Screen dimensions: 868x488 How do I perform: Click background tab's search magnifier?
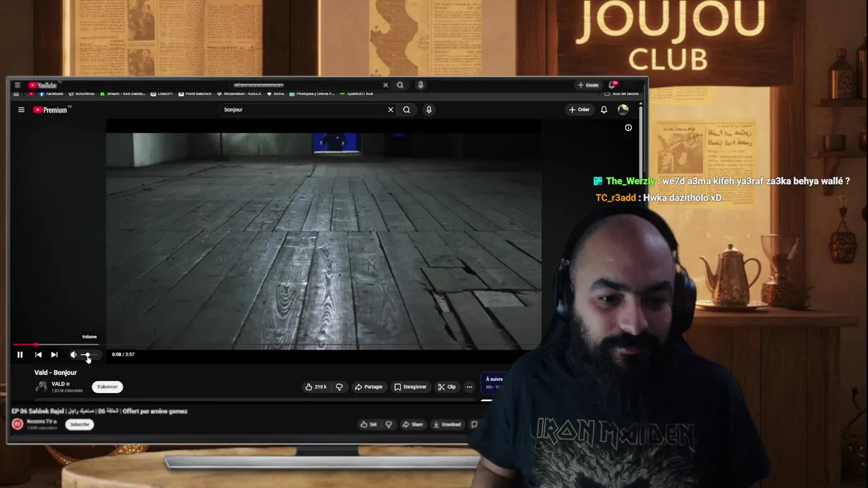400,85
